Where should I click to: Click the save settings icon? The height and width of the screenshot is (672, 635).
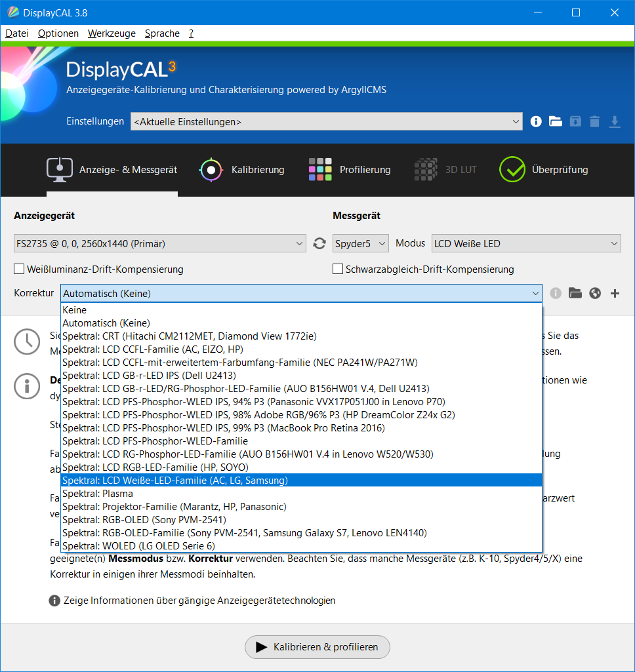pyautogui.click(x=575, y=122)
